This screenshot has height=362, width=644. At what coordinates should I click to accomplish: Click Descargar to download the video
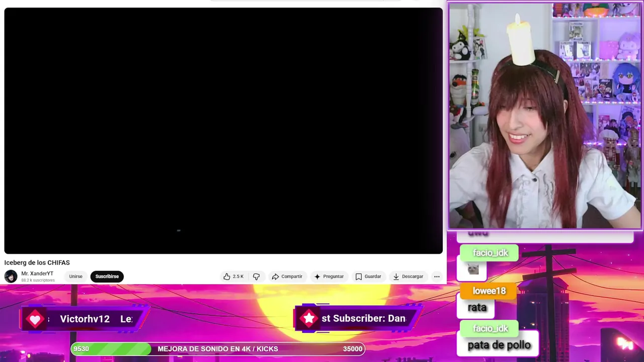pos(408,276)
